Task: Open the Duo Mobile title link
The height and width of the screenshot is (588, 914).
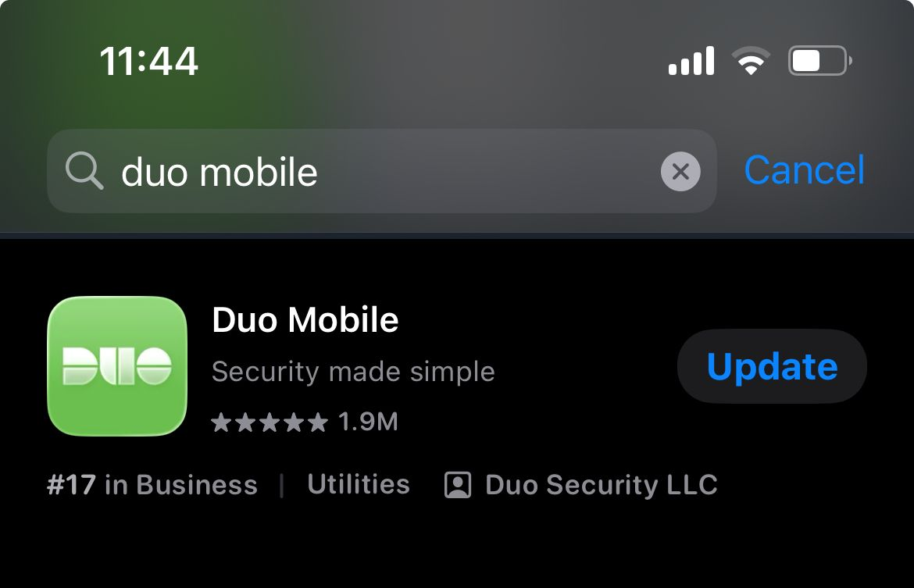Action: tap(305, 319)
